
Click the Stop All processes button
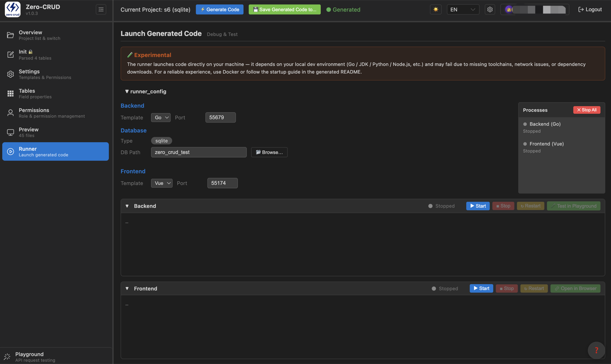coord(587,110)
